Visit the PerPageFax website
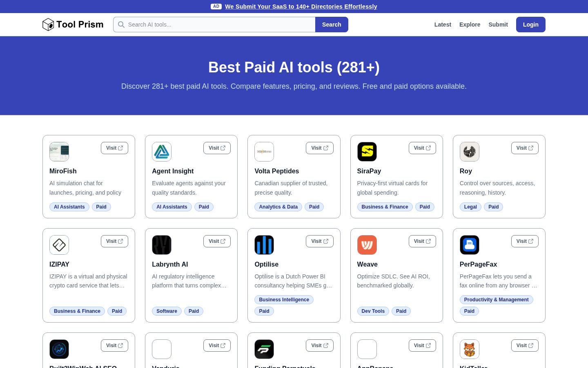This screenshot has width=588, height=368. coord(525,241)
